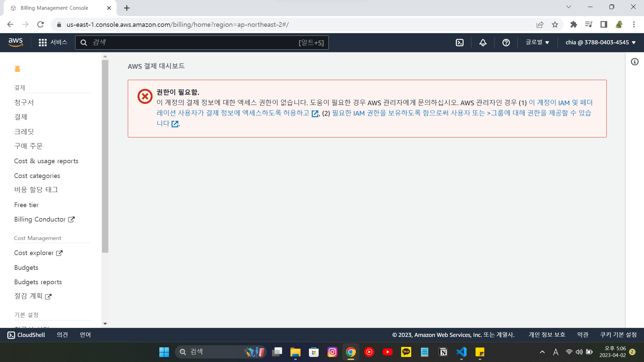
Task: Open YouTube from the taskbar
Action: click(x=387, y=352)
